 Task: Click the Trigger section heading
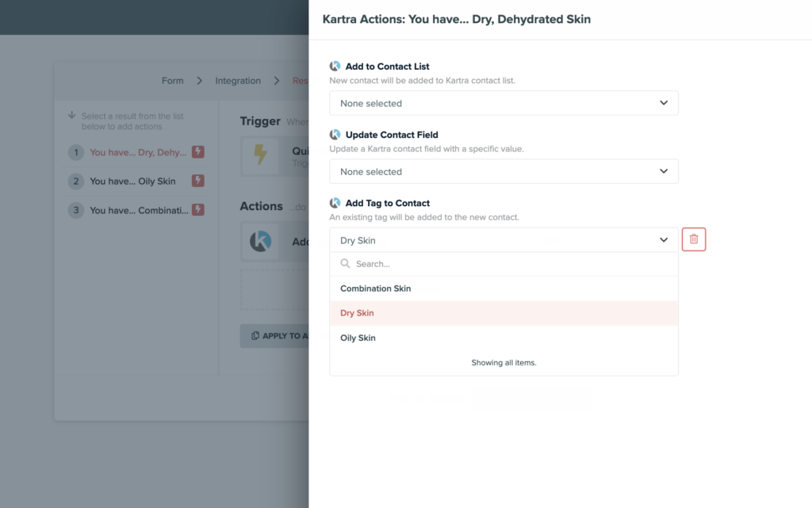pos(260,121)
